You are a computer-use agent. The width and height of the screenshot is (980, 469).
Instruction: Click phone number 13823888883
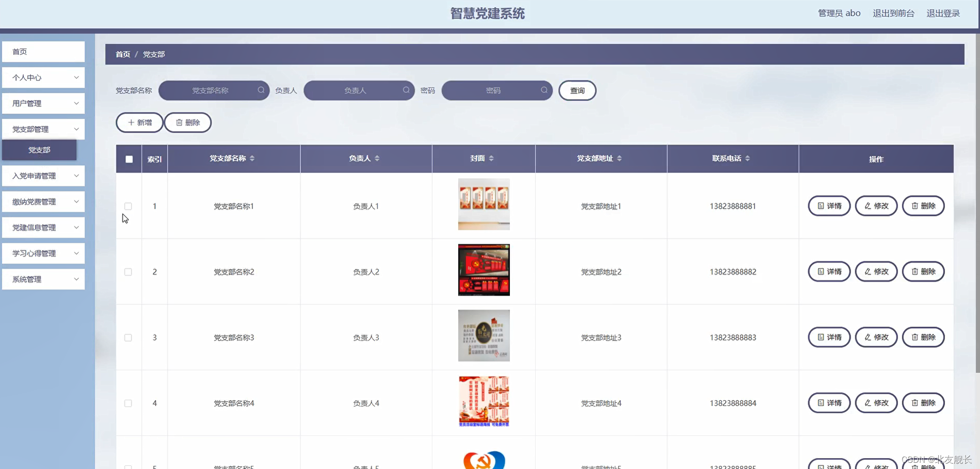(733, 337)
